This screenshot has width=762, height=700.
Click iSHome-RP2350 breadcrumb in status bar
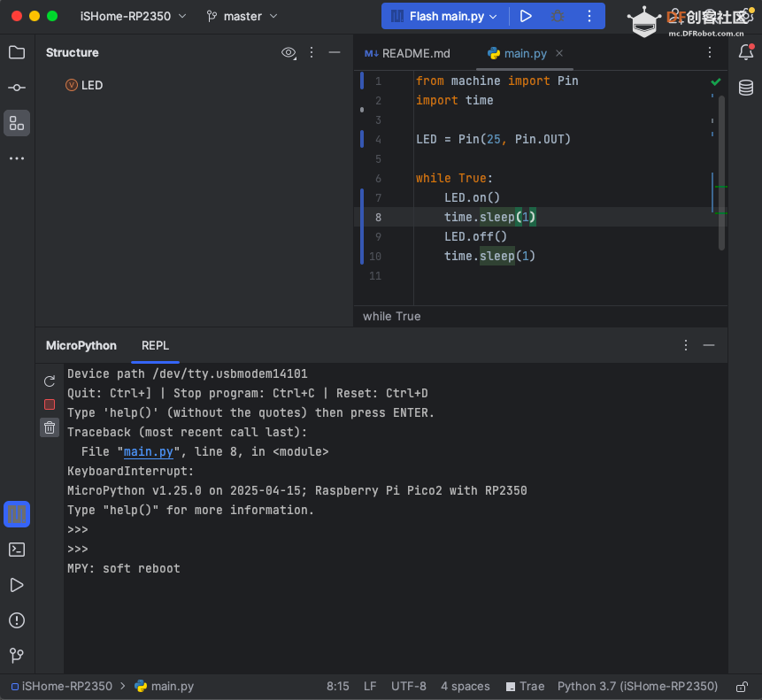pyautogui.click(x=62, y=687)
